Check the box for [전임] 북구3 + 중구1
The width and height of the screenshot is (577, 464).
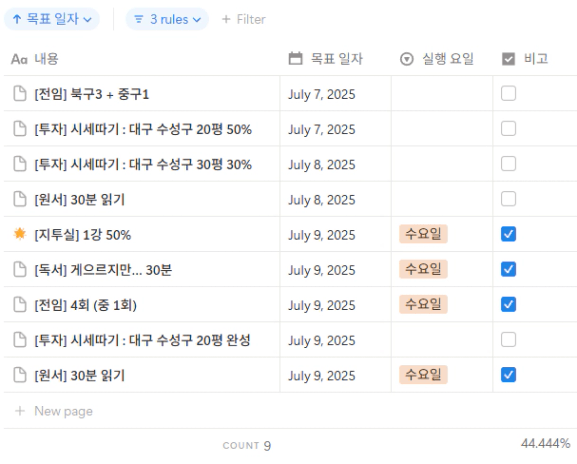(508, 93)
